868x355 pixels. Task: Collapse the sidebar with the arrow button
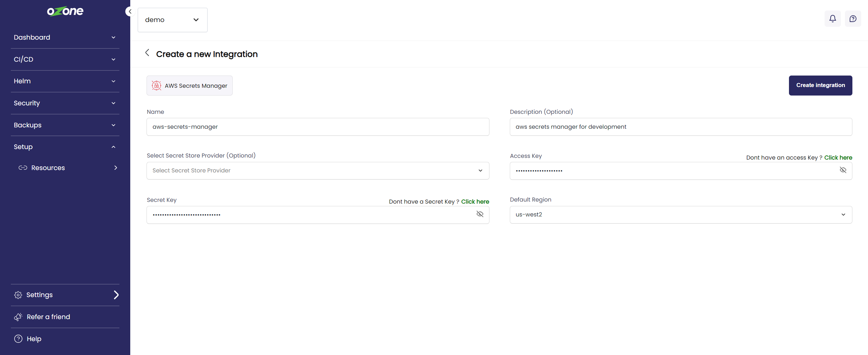coord(130,12)
